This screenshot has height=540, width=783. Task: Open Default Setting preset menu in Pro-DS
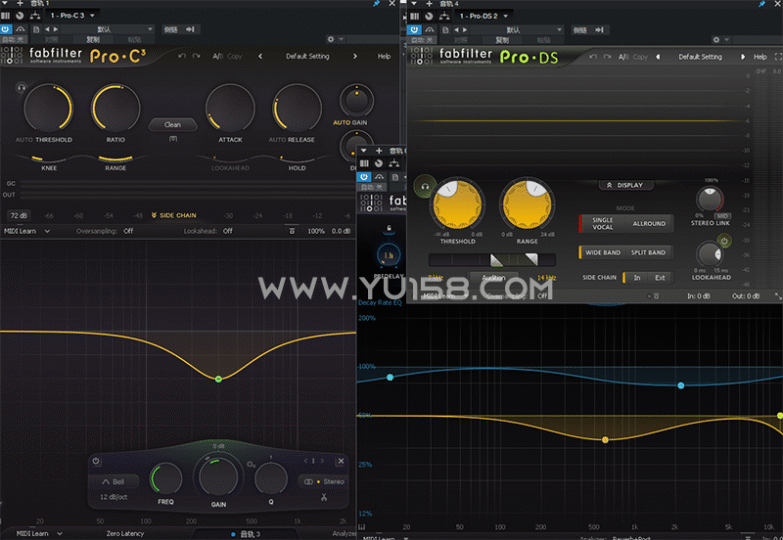point(700,57)
